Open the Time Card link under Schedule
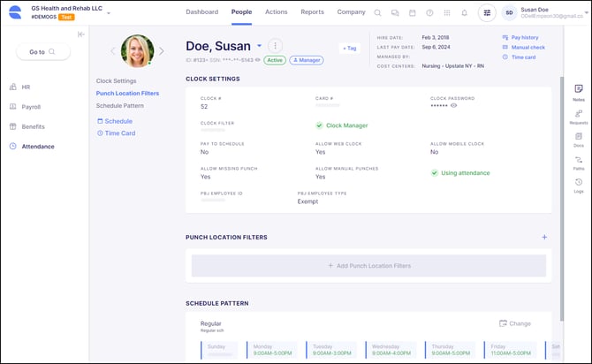The height and width of the screenshot is (364, 592). click(117, 133)
